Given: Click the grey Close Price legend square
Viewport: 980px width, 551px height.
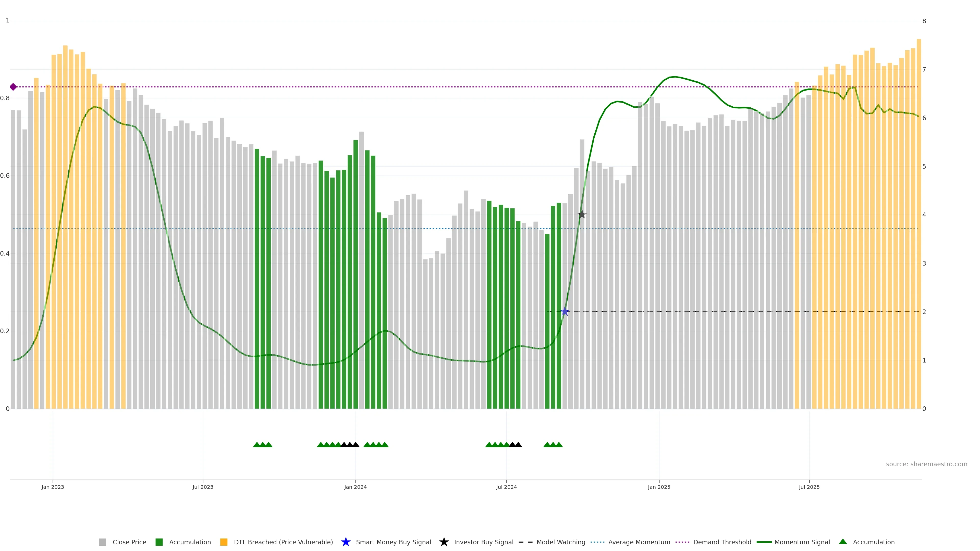Looking at the screenshot, I should [103, 542].
